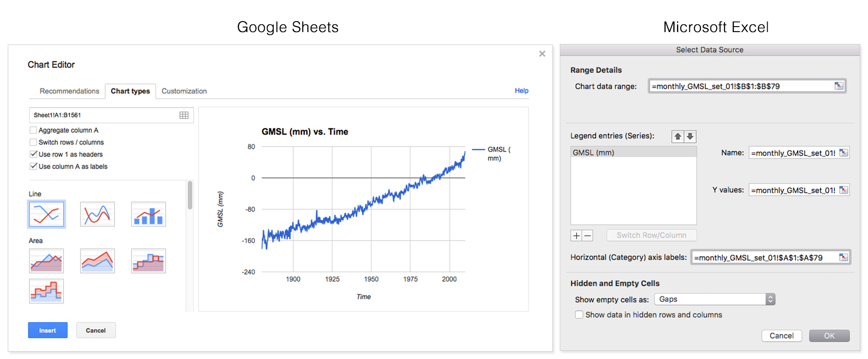The image size is (868, 359).
Task: Pick the combo bar-line chart icon
Action: (148, 214)
